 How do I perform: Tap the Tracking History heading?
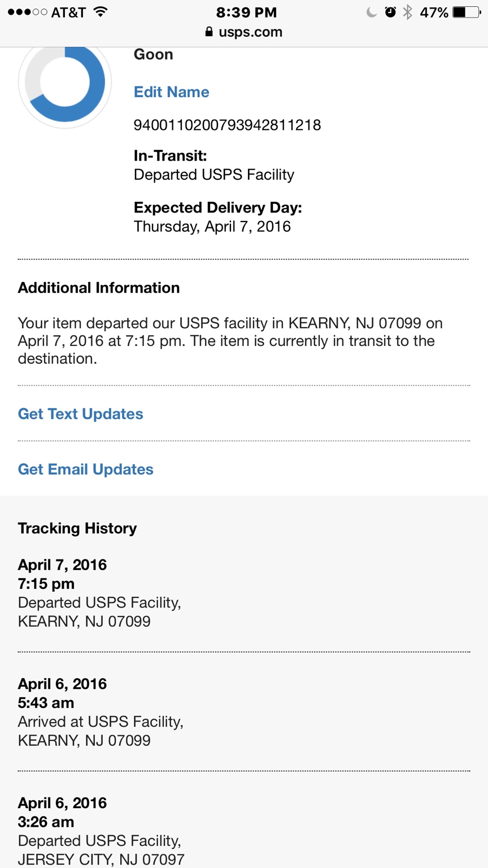point(77,528)
